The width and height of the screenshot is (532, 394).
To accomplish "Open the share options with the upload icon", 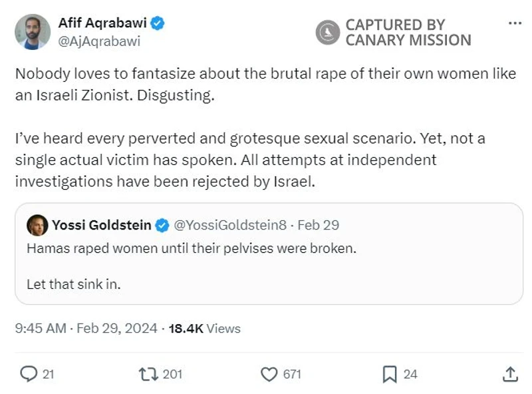I will (510, 374).
